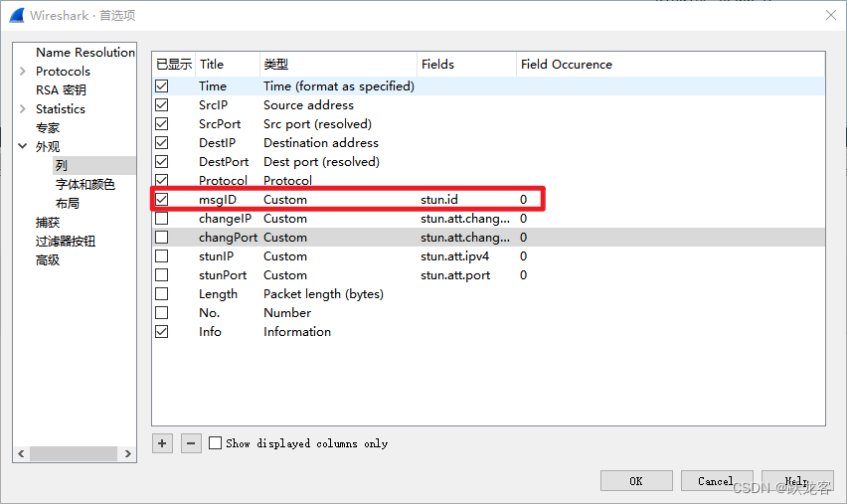Expand the Protocols tree node
Screen dimensions: 847x504
(23, 71)
